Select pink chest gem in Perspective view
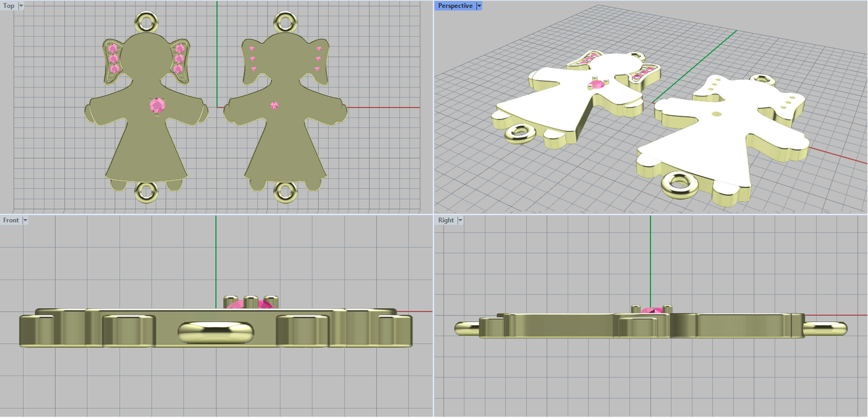The image size is (868, 419). pyautogui.click(x=597, y=85)
